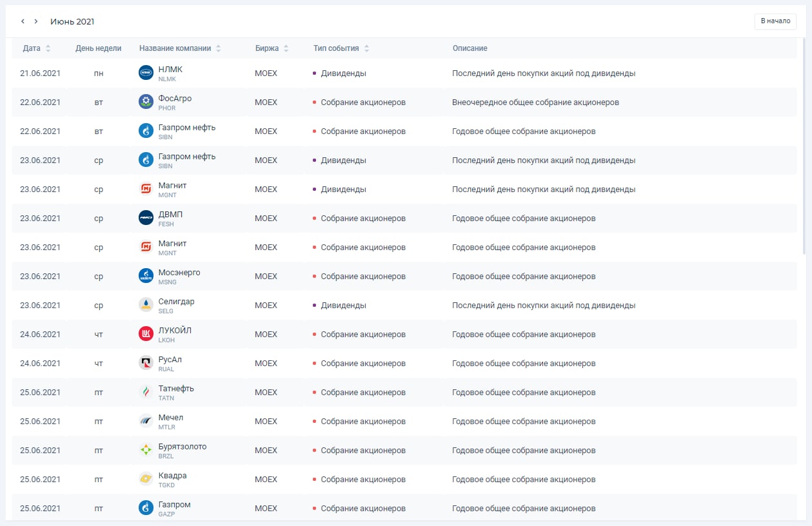Viewport: 812px width, 526px height.
Task: Click description text in ДВМП row
Action: (524, 218)
